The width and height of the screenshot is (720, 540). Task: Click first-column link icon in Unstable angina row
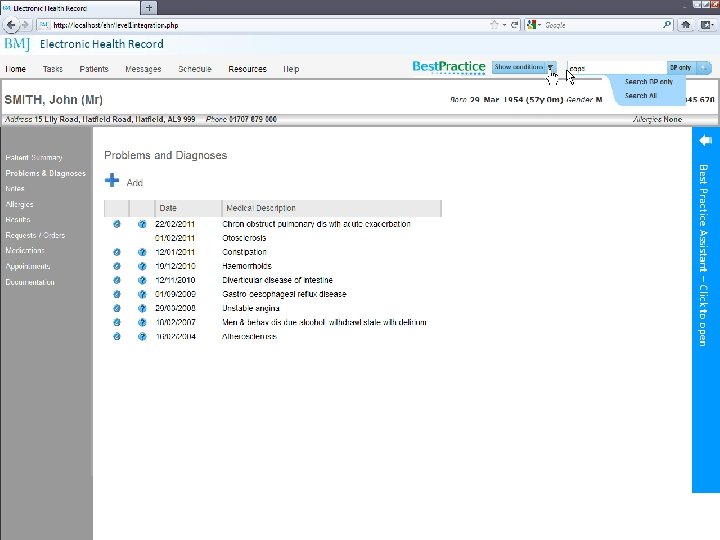tap(117, 308)
